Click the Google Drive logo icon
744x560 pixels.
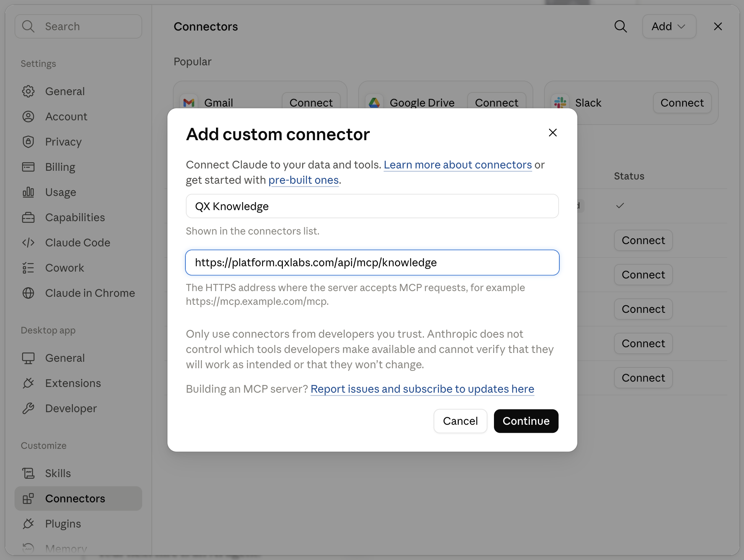tap(374, 103)
